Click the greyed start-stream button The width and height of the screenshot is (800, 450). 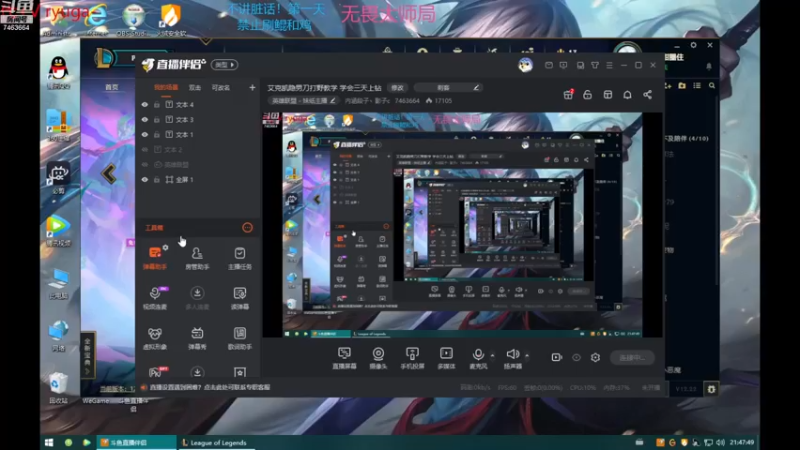pos(632,358)
